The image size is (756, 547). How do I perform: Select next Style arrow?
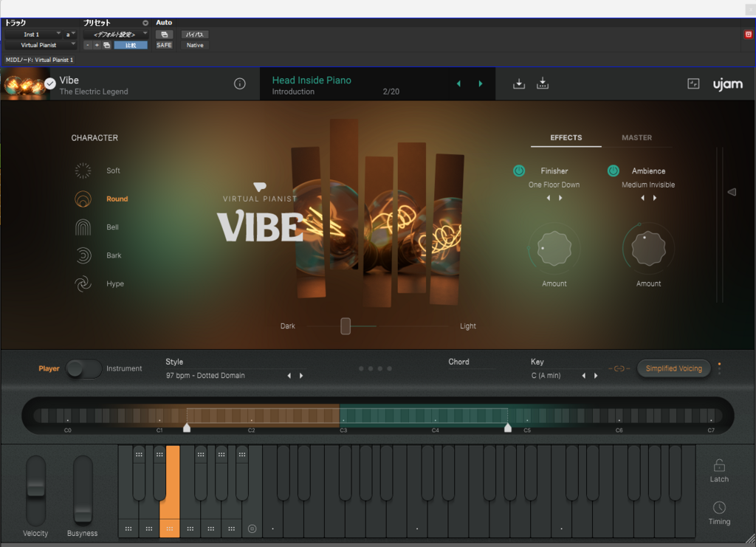click(x=301, y=376)
